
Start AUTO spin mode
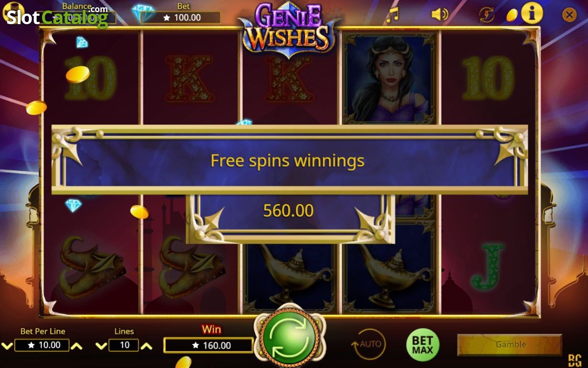pos(369,344)
